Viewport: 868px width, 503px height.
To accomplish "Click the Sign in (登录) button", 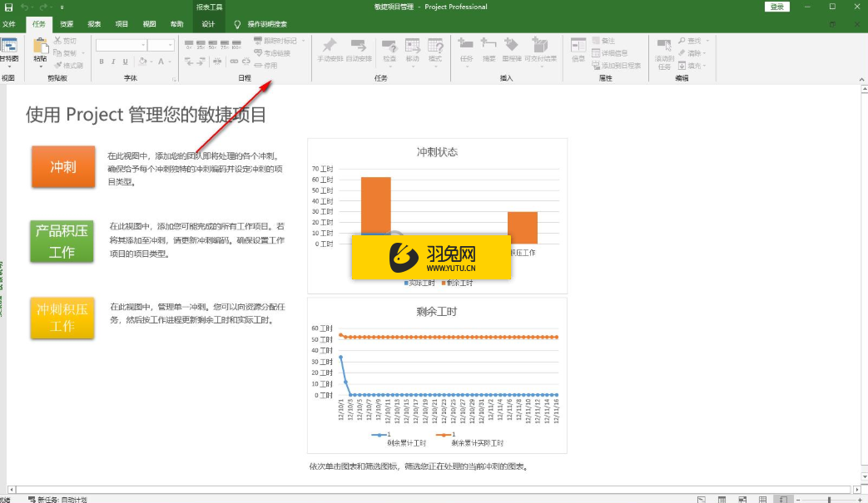I will point(777,7).
